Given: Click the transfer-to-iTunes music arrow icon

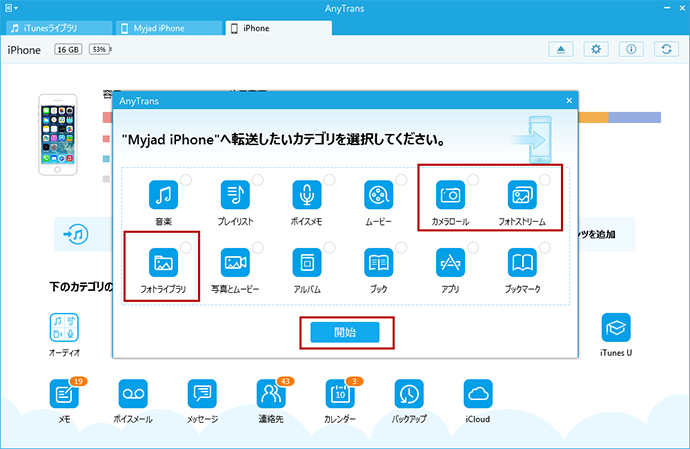Looking at the screenshot, I should (76, 234).
